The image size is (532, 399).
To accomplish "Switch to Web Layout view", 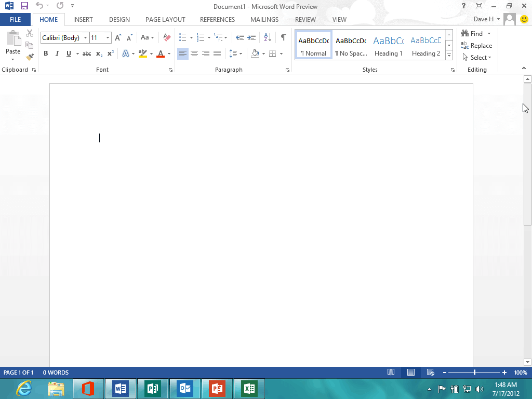I will pos(431,372).
